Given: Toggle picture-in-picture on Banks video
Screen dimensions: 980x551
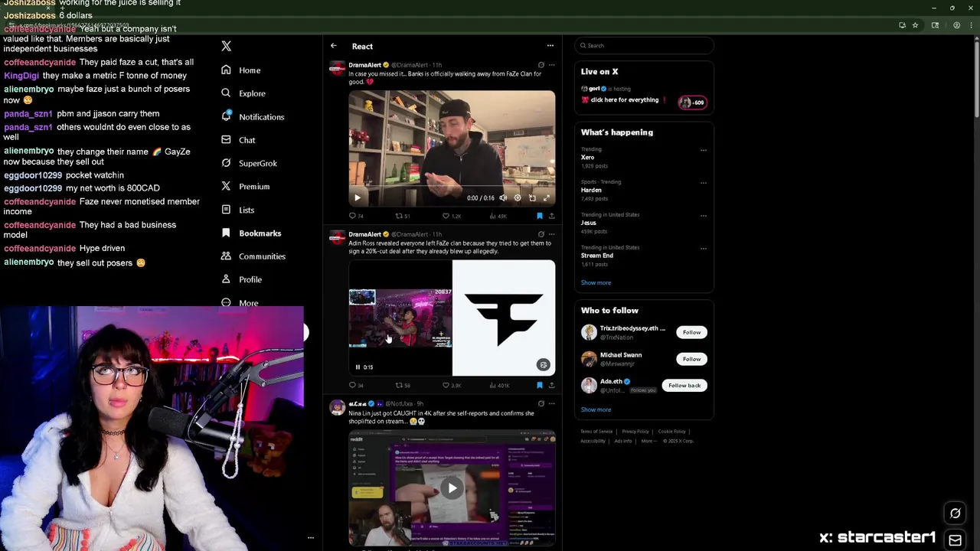Looking at the screenshot, I should [532, 198].
